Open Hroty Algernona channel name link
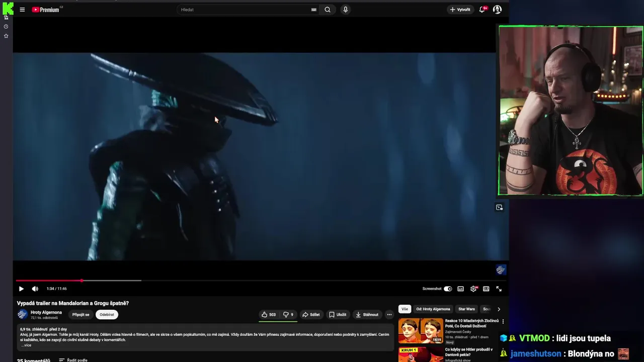The width and height of the screenshot is (644, 362). pos(46,312)
